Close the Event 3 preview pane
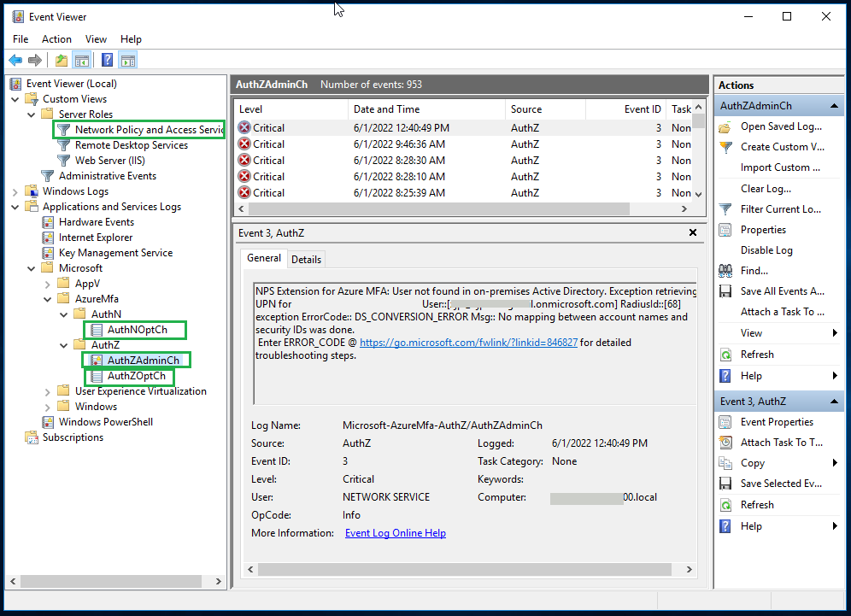The width and height of the screenshot is (851, 616). click(x=693, y=232)
